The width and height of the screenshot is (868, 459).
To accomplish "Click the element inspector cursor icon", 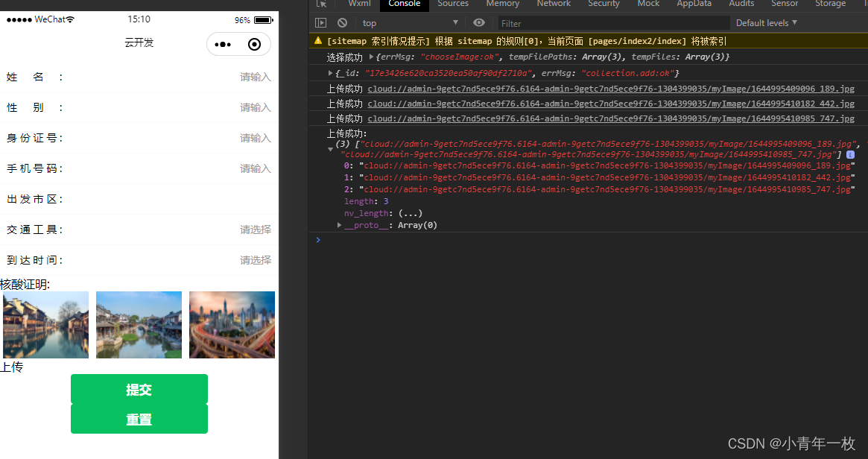I will 321,4.
